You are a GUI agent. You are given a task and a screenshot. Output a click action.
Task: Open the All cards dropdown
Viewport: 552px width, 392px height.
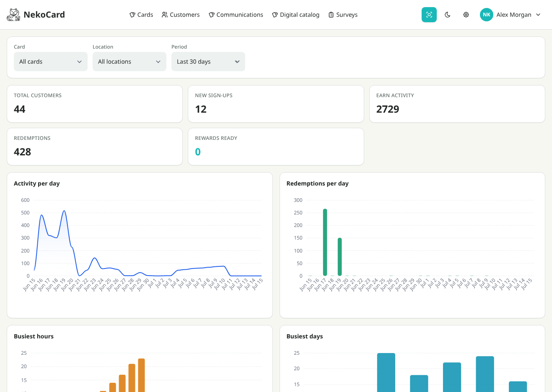(51, 62)
